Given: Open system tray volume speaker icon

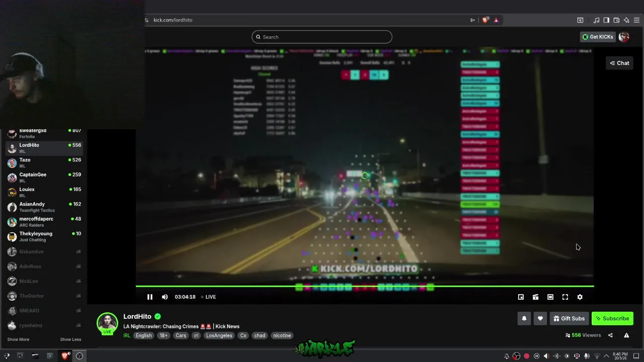Looking at the screenshot, I should pos(546,356).
